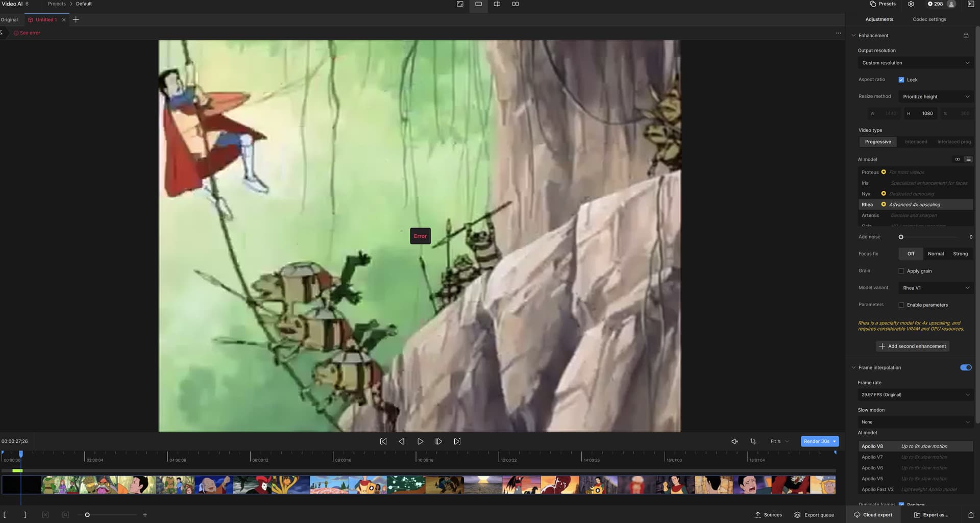
Task: Step forward one frame
Action: click(438, 442)
